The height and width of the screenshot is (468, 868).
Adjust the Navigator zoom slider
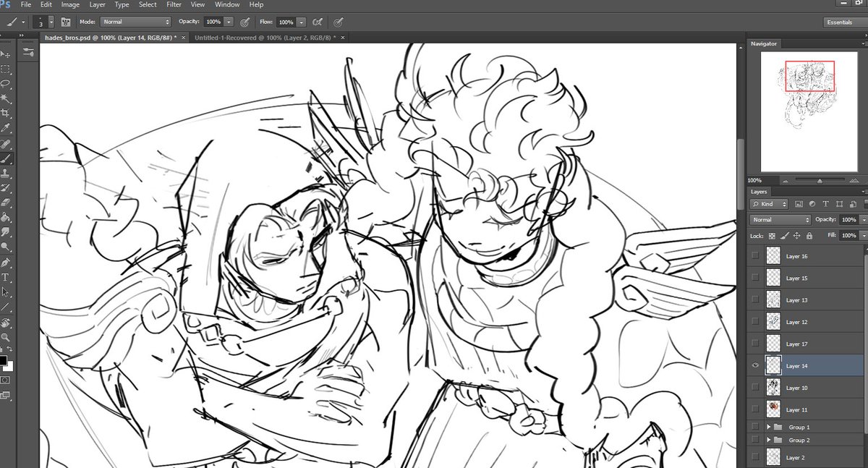point(820,180)
